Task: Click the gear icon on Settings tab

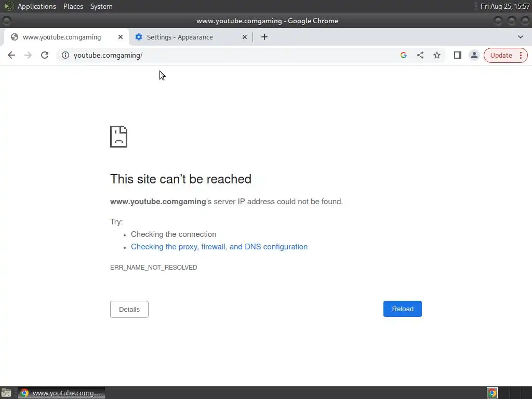Action: 139,37
